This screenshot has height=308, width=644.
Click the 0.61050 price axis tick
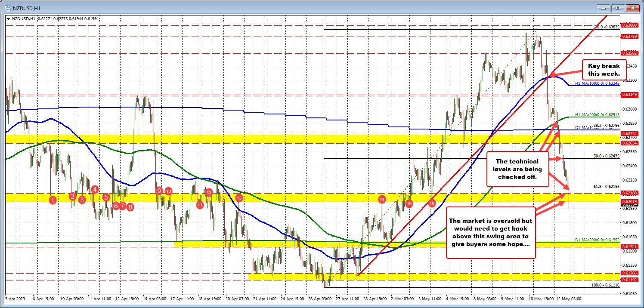tap(630, 293)
